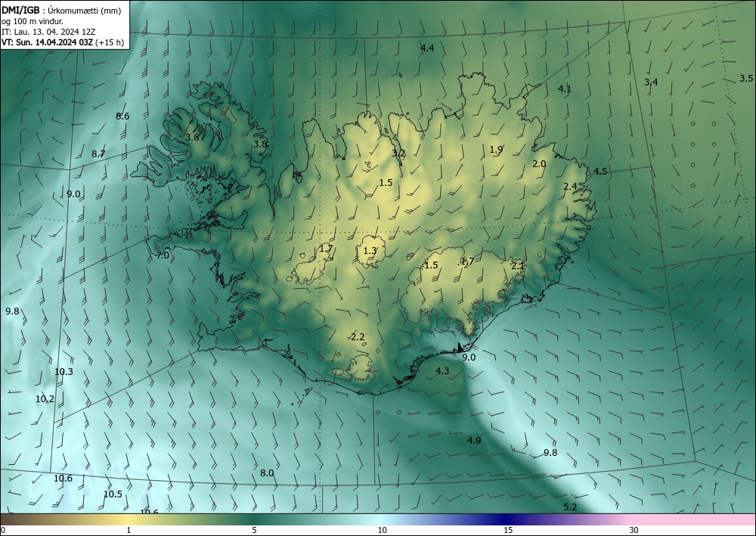This screenshot has height=536, width=756.
Task: Click the 10.2 value label
Action: [x=45, y=399]
